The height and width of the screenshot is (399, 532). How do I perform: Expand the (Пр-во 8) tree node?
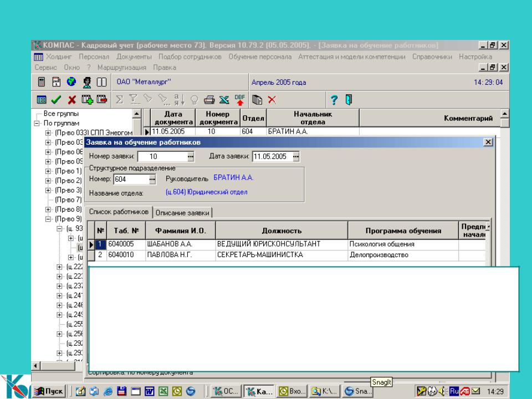click(48, 209)
